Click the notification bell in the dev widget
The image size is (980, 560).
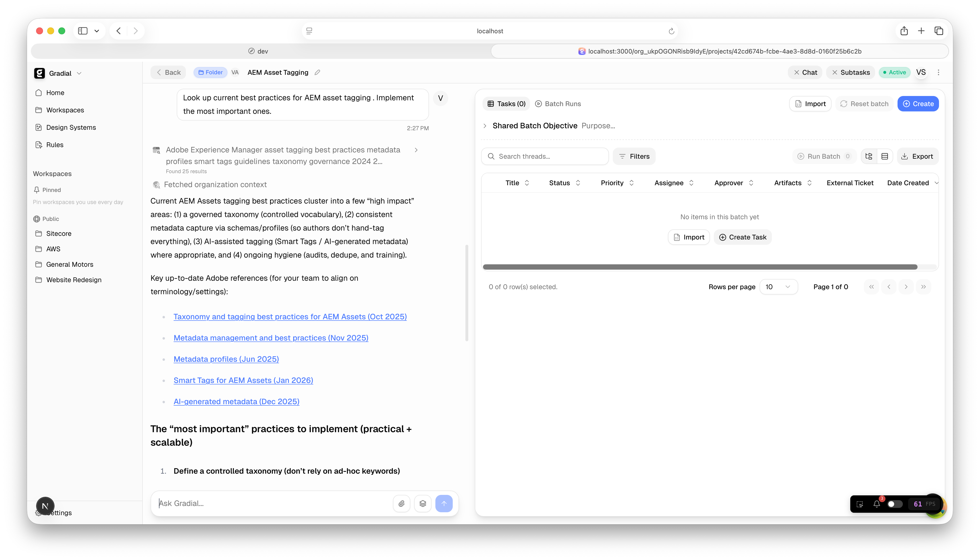(x=877, y=504)
